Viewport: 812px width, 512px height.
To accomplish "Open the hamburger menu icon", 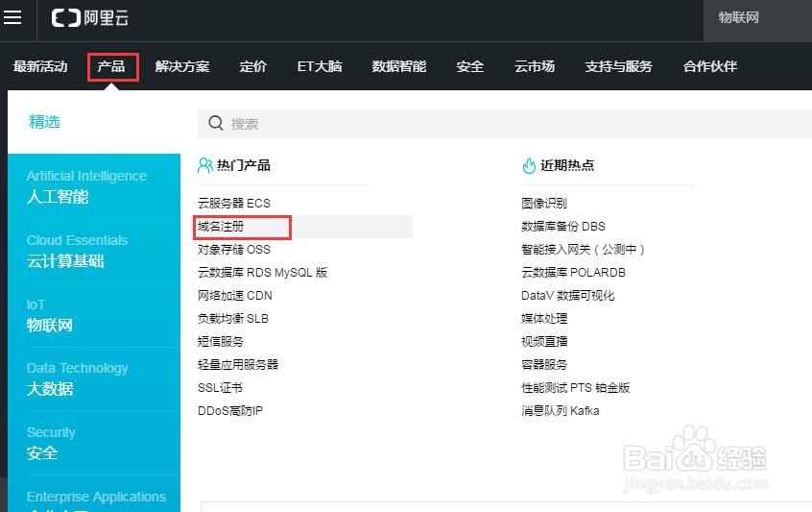I will coord(12,17).
